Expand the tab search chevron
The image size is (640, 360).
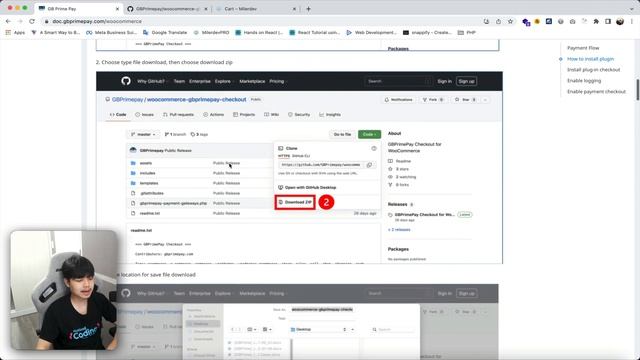[632, 9]
